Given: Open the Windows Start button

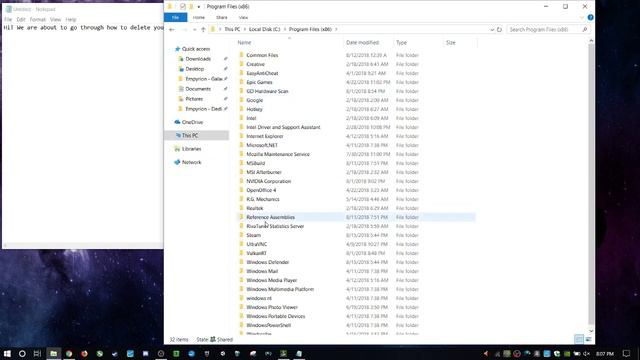Looking at the screenshot, I should (7, 353).
